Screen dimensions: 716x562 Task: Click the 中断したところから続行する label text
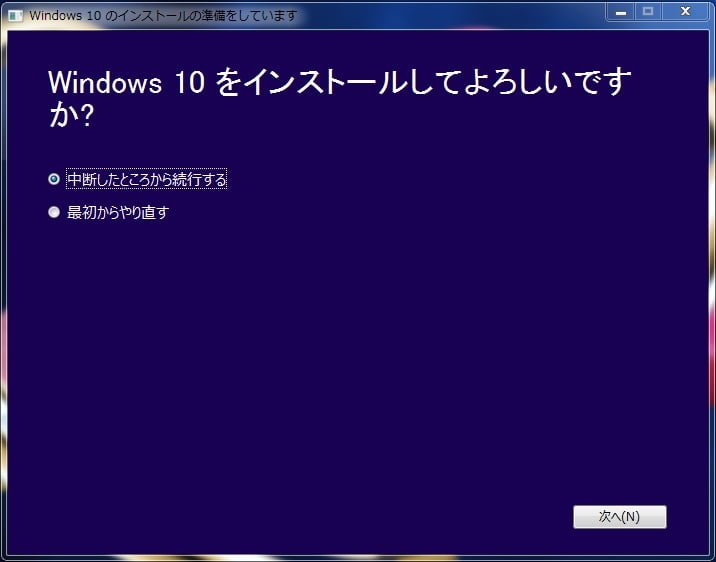pyautogui.click(x=146, y=180)
